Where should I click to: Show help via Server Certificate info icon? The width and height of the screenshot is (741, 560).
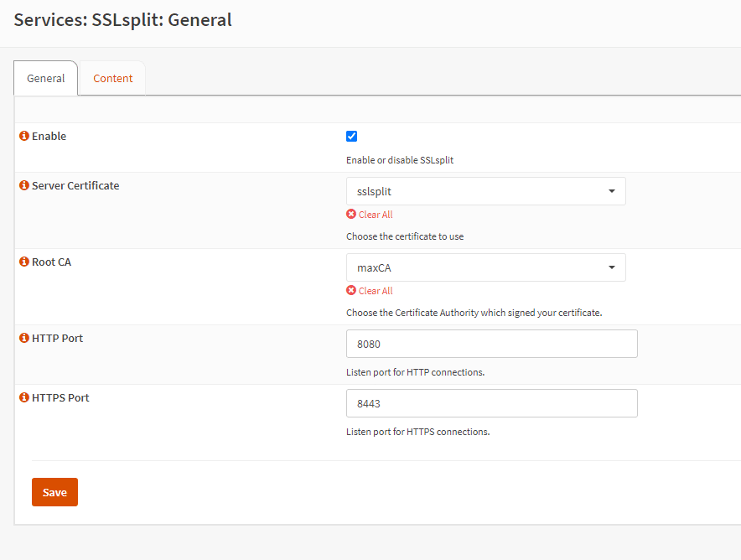pos(24,185)
